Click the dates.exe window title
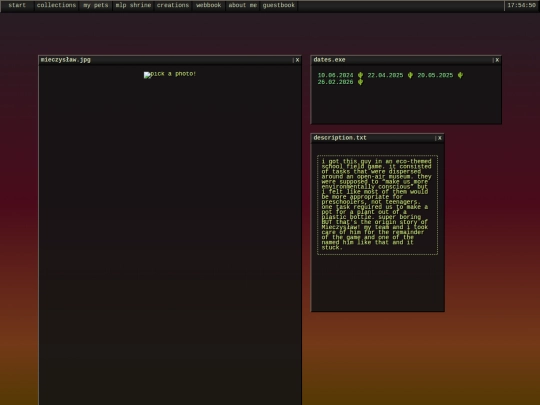 point(329,60)
